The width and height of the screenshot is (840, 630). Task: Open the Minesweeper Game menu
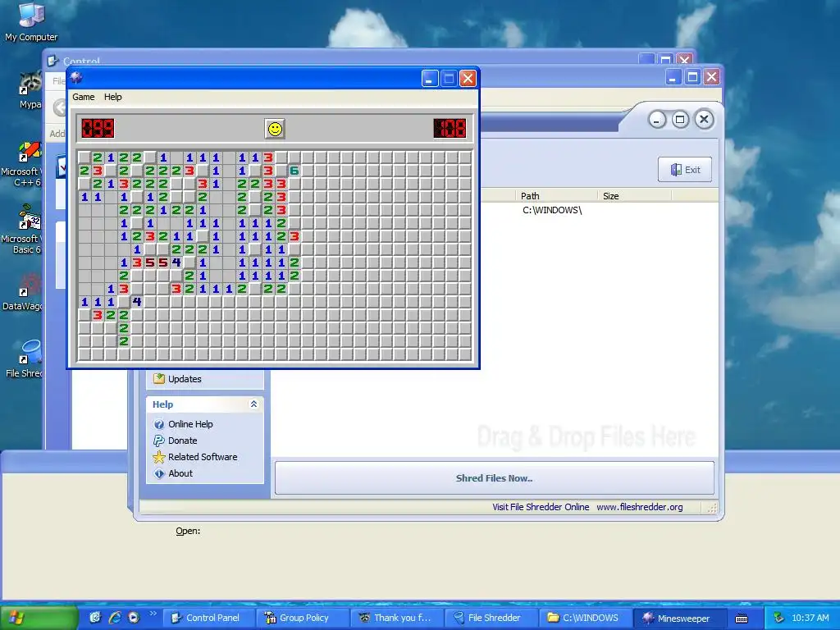(84, 97)
